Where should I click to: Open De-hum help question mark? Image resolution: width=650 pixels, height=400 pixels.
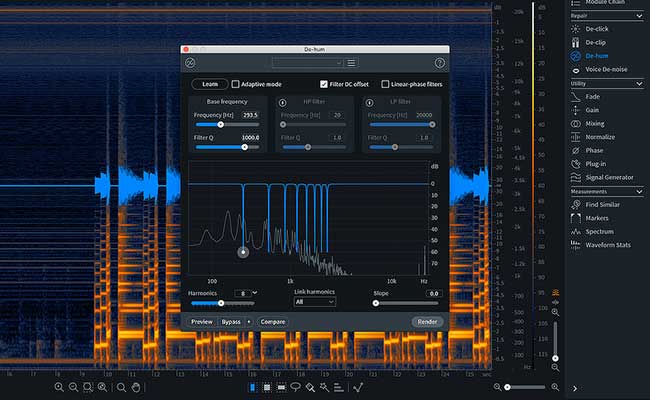(x=440, y=63)
